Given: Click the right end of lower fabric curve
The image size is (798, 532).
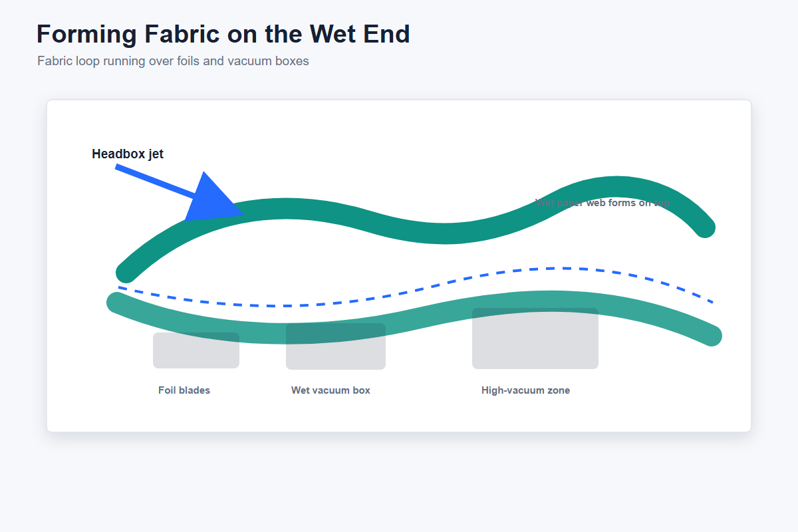Looking at the screenshot, I should [712, 335].
